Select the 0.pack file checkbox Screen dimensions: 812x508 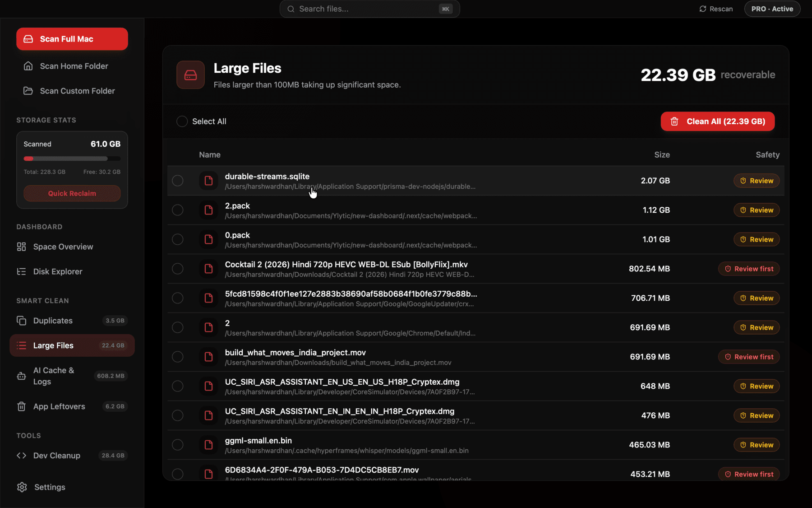click(x=178, y=239)
